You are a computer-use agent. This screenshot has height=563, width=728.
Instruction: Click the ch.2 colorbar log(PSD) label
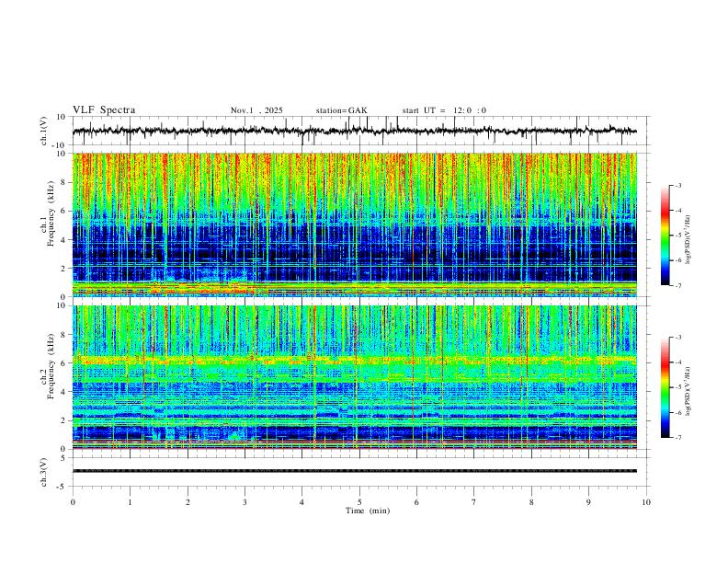coord(688,391)
